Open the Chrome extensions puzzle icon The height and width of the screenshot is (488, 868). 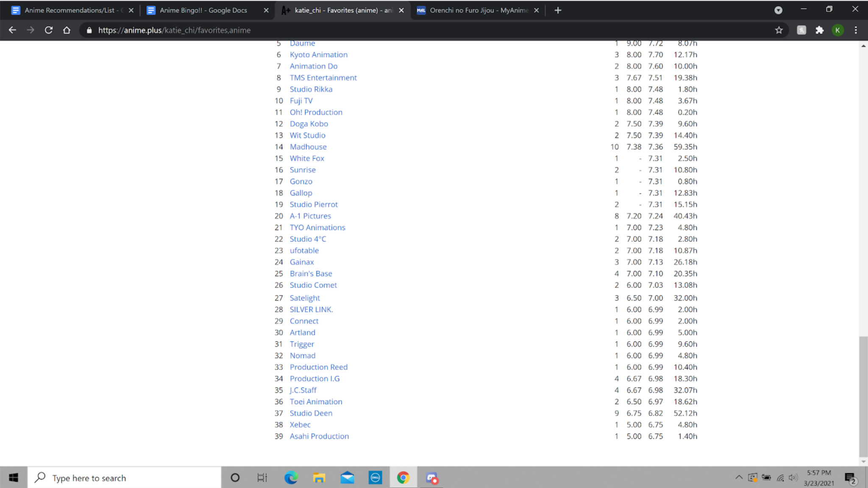pyautogui.click(x=819, y=30)
